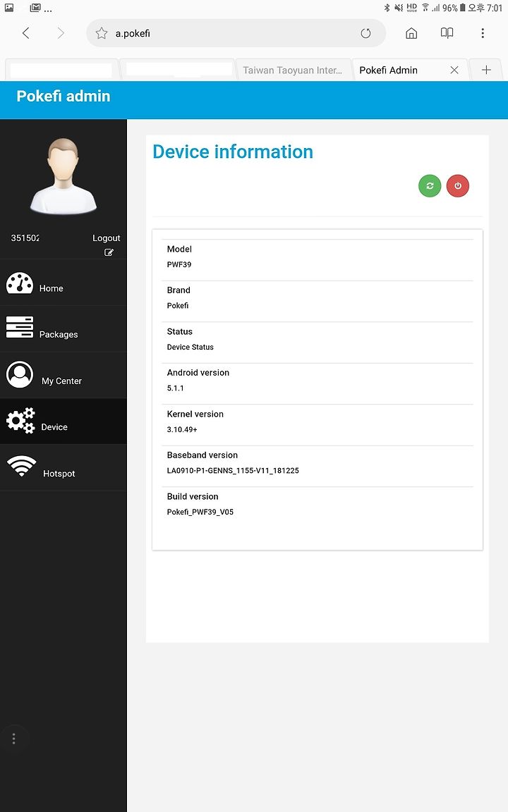
Task: Click the Kernel version label
Action: pyautogui.click(x=195, y=414)
